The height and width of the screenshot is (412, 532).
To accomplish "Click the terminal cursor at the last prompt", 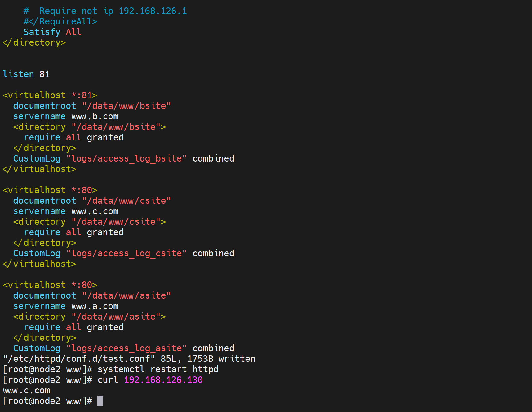I will point(100,401).
